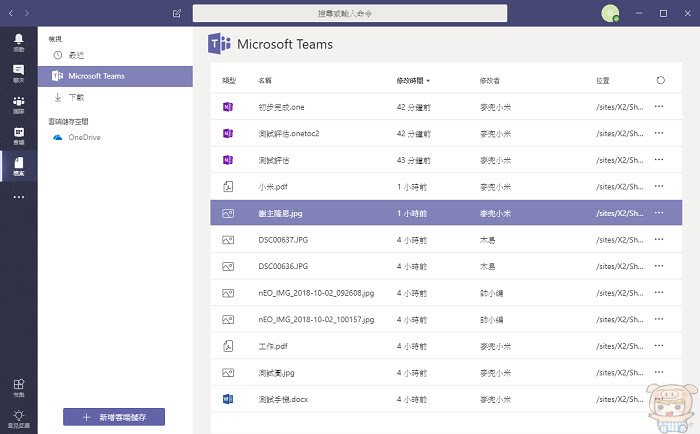Open file DSC00636.JPG
The width and height of the screenshot is (700, 434).
(283, 266)
